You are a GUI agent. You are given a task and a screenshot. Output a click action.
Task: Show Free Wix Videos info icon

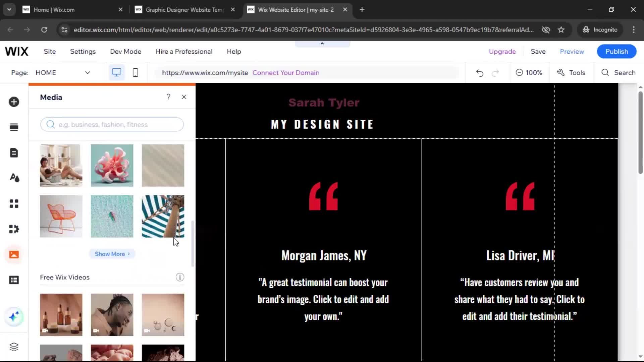point(180,277)
